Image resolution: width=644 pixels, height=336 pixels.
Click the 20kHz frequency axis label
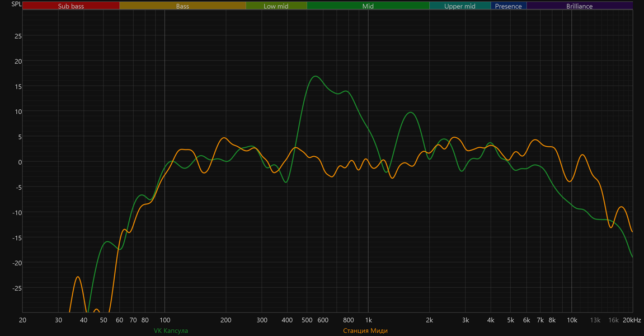coord(632,320)
